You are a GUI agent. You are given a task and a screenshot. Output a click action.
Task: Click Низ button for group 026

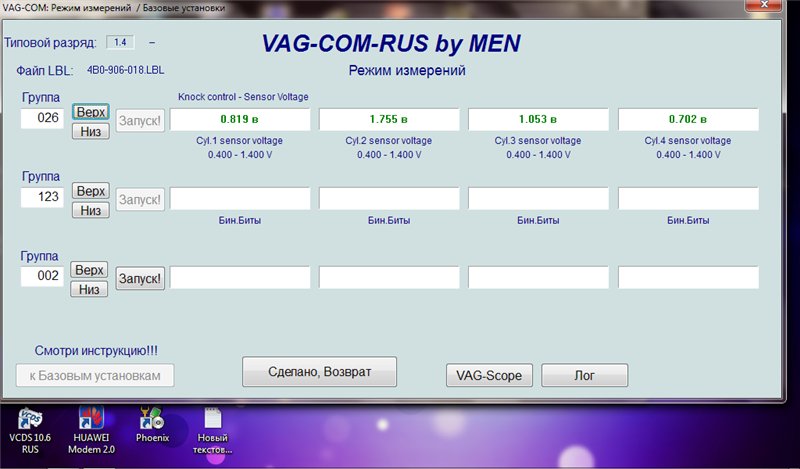91,132
